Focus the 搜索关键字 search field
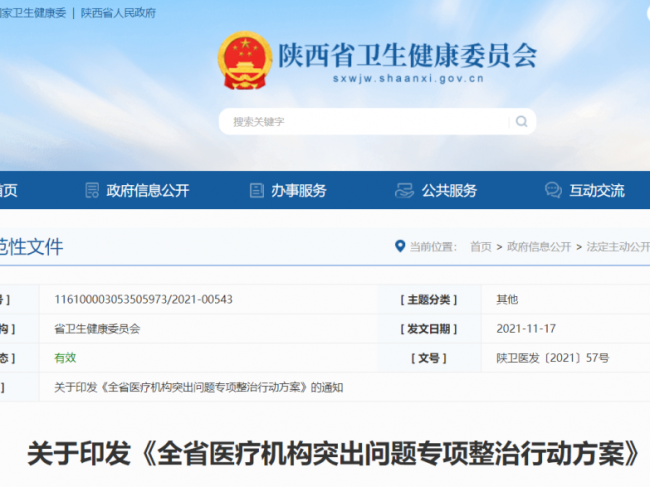Viewport: 650px width, 487px height. (x=377, y=121)
